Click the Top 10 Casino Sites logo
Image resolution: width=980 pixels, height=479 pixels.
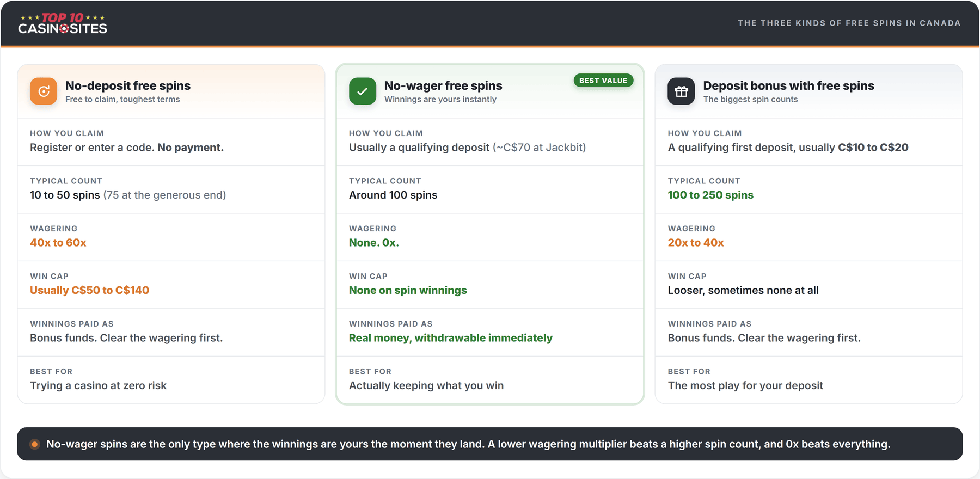coord(63,23)
